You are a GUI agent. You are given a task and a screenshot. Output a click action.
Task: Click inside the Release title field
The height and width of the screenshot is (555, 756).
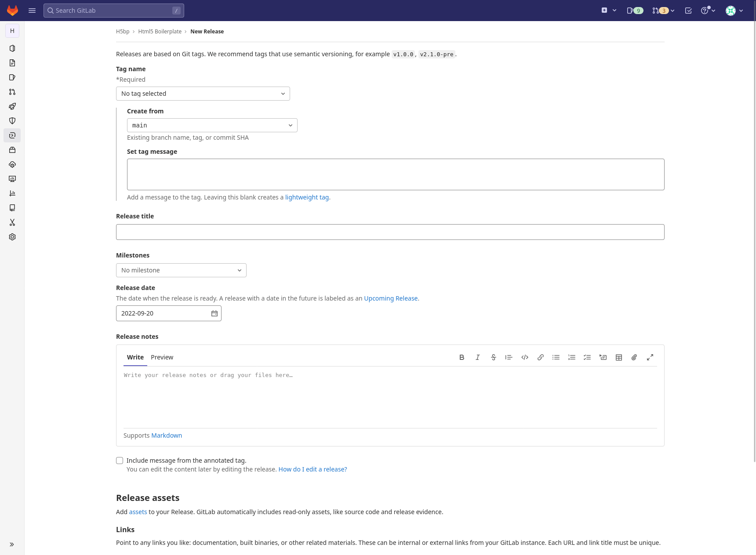[390, 232]
